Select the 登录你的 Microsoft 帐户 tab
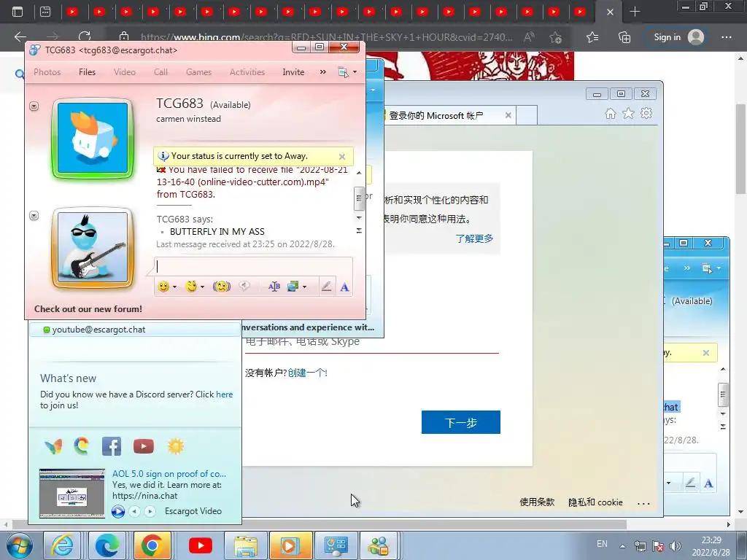 (x=448, y=115)
